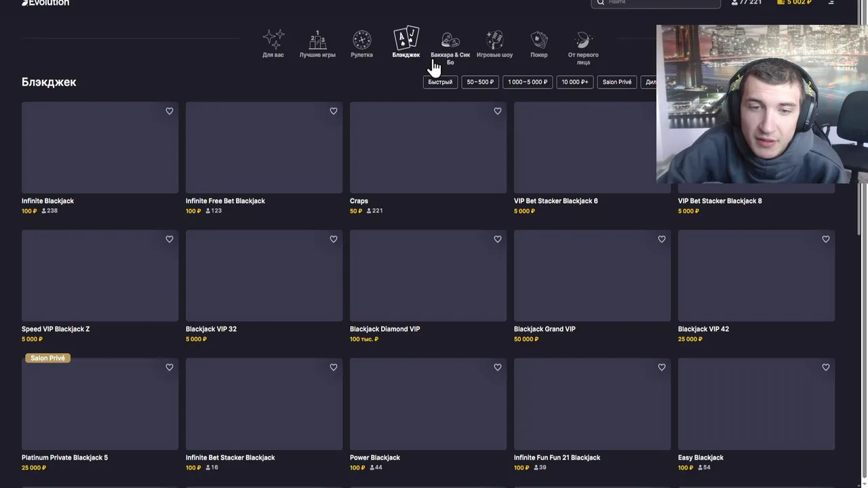The width and height of the screenshot is (868, 488).
Task: Click the Блэкджек section heading
Action: click(x=49, y=82)
